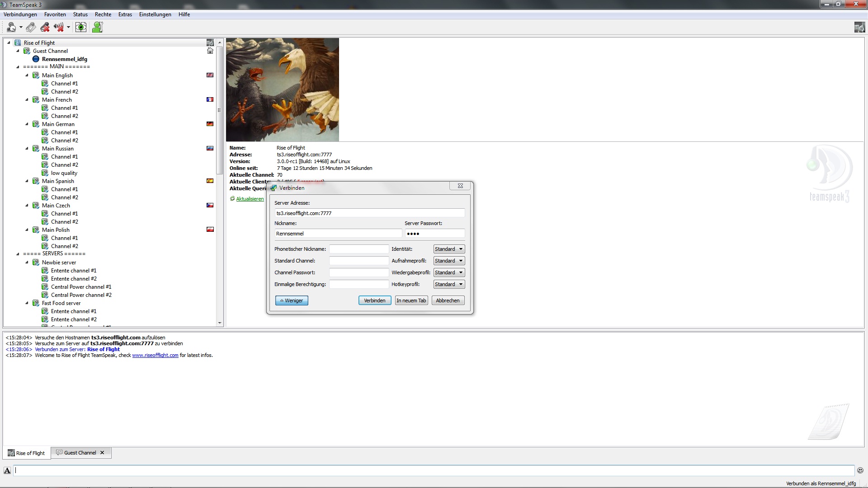Subscribe to all channels with eye icon
Viewport: 868px width, 488px height.
click(x=81, y=27)
